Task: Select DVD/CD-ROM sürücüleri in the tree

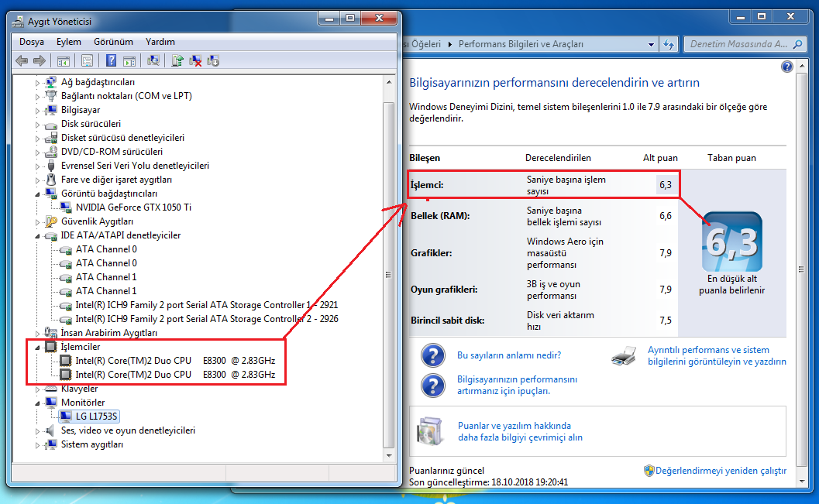Action: point(112,152)
